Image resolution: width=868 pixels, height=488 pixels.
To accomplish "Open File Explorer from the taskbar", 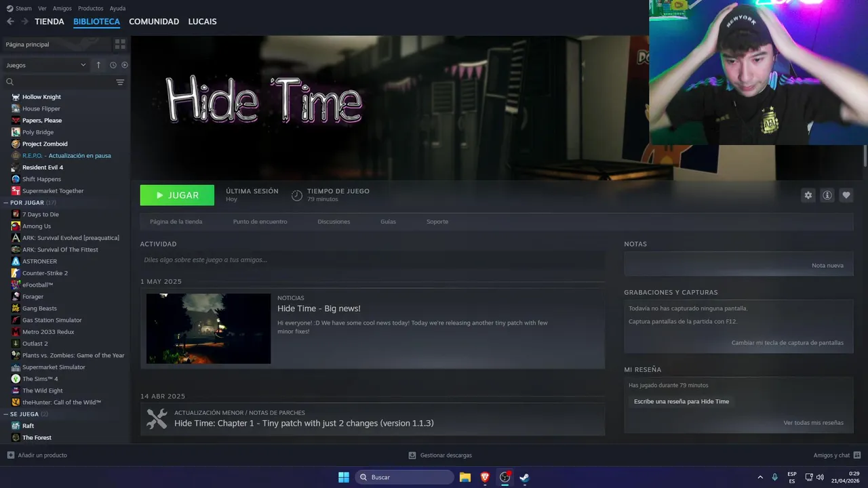I will point(465,477).
